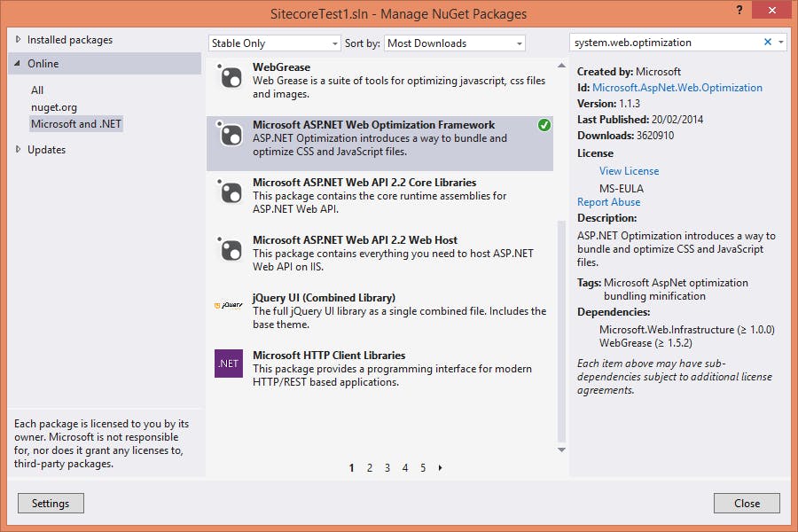Click the MS-EULA license text
The image size is (798, 532).
622,188
